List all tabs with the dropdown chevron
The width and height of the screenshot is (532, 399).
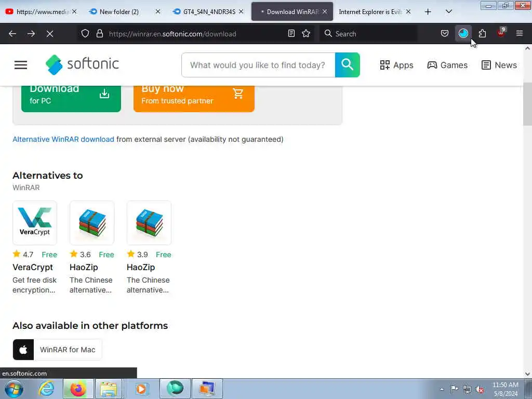pos(448,12)
